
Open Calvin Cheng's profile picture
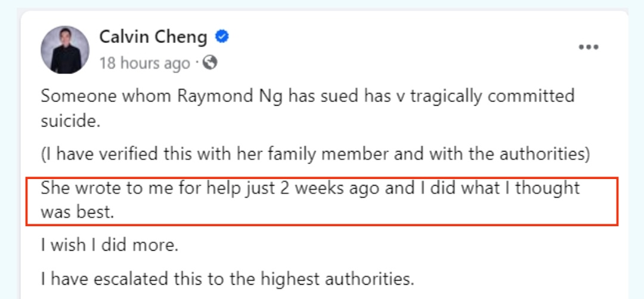point(64,50)
